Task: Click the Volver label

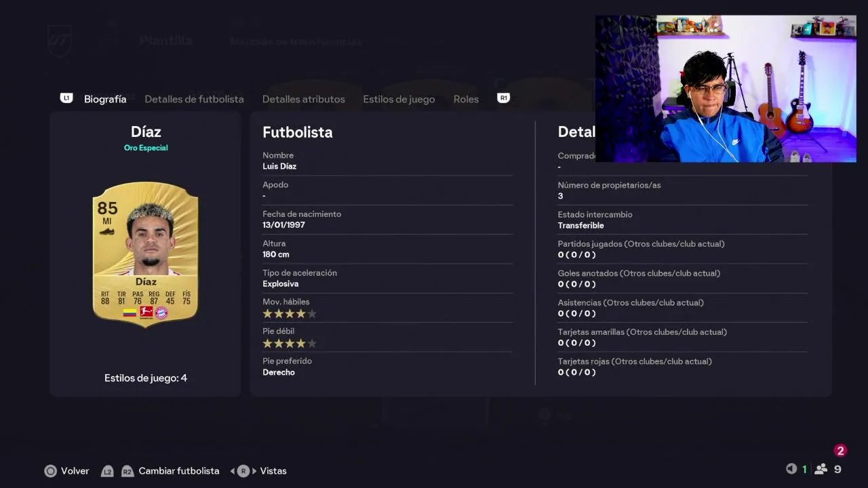Action: [x=75, y=471]
